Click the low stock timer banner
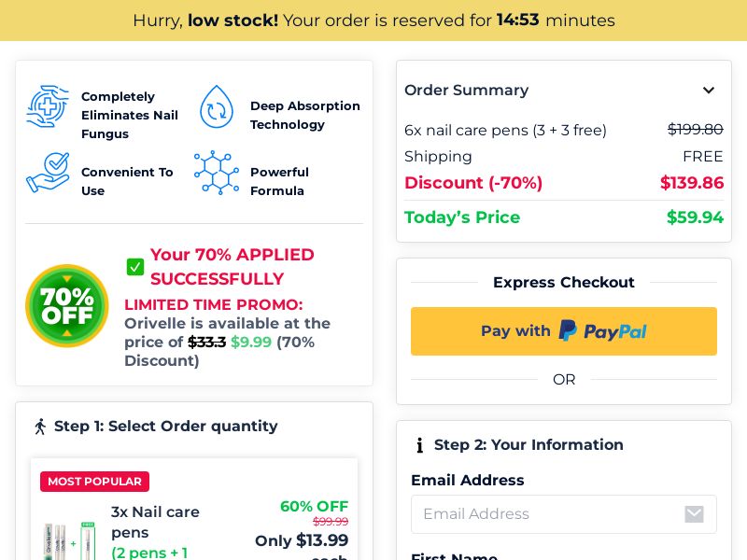Screen dimensions: 747x560 coord(373,21)
